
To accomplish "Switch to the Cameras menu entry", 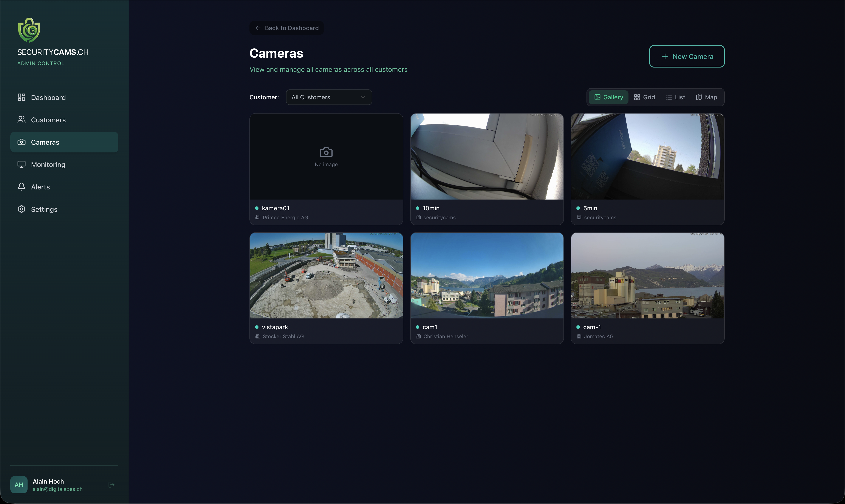I will point(45,142).
